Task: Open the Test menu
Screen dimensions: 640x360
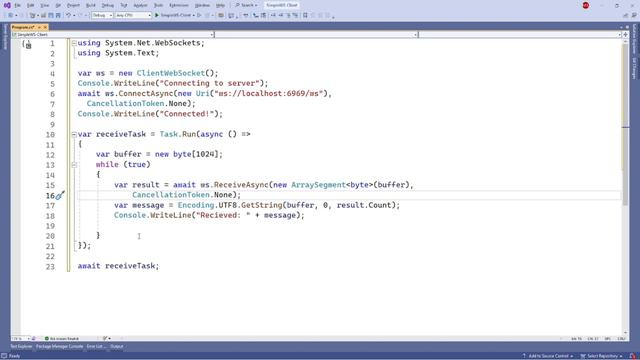Action: (x=124, y=5)
